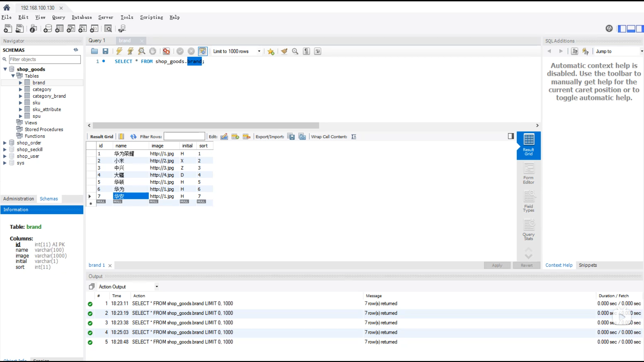This screenshot has height=362, width=644.
Task: Open the File menu
Action: point(7,17)
